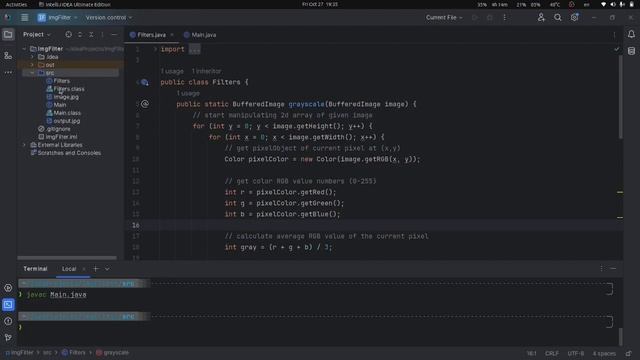Open Terminal panel options menu
Viewport: 640px width, 360px height.
(x=601, y=268)
